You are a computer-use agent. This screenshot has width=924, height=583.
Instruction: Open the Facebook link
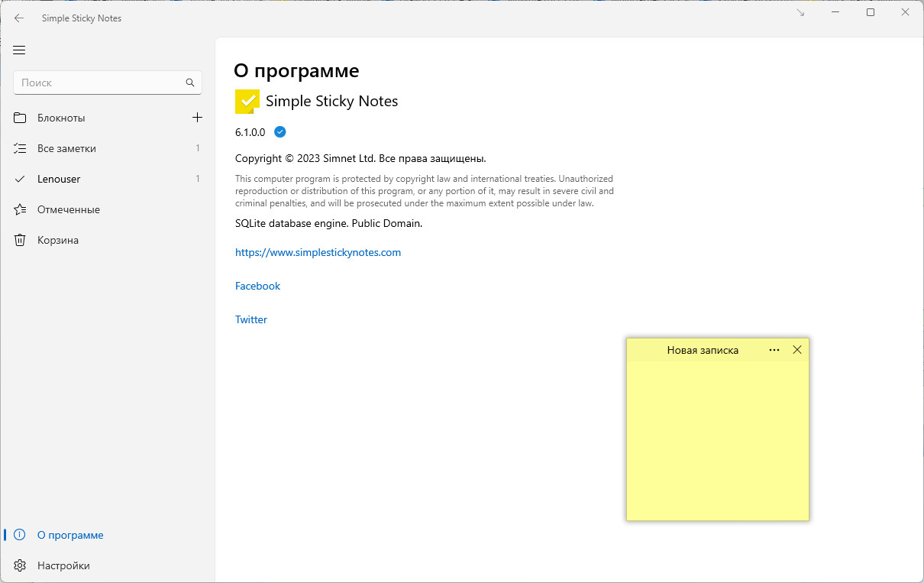257,286
